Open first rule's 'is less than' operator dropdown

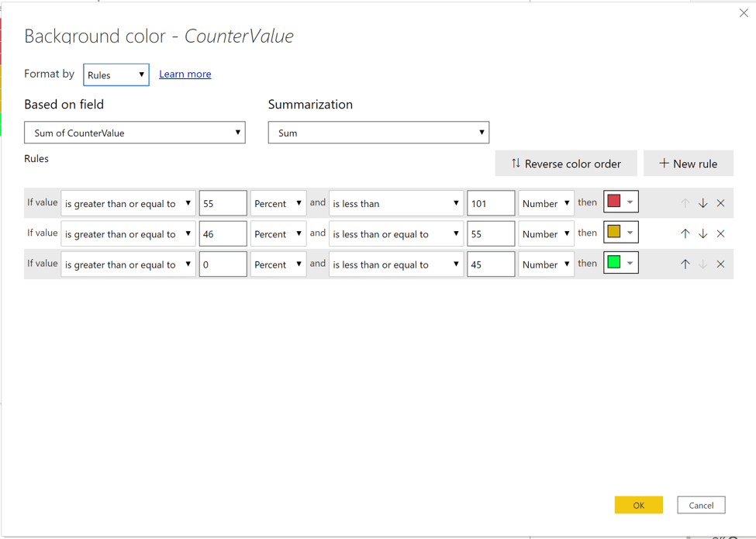(395, 203)
